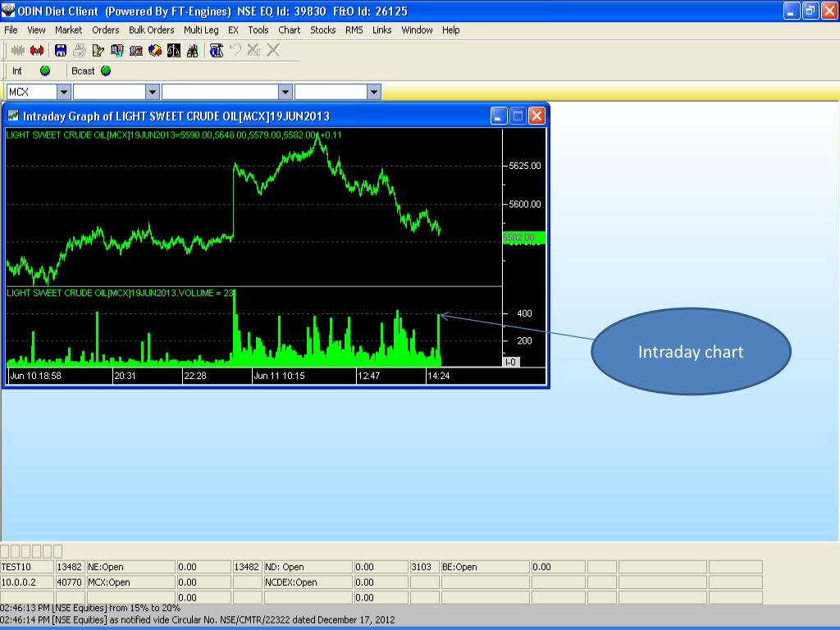Open the Multi Leg menu

click(201, 30)
